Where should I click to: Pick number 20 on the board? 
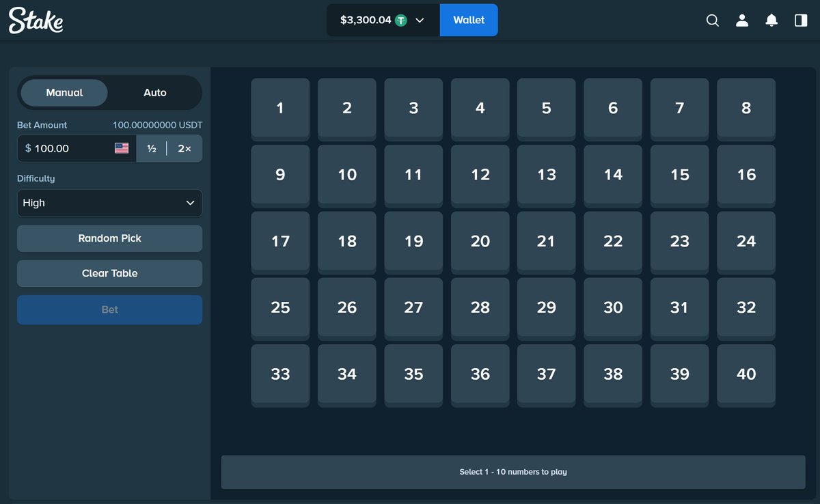pos(480,242)
